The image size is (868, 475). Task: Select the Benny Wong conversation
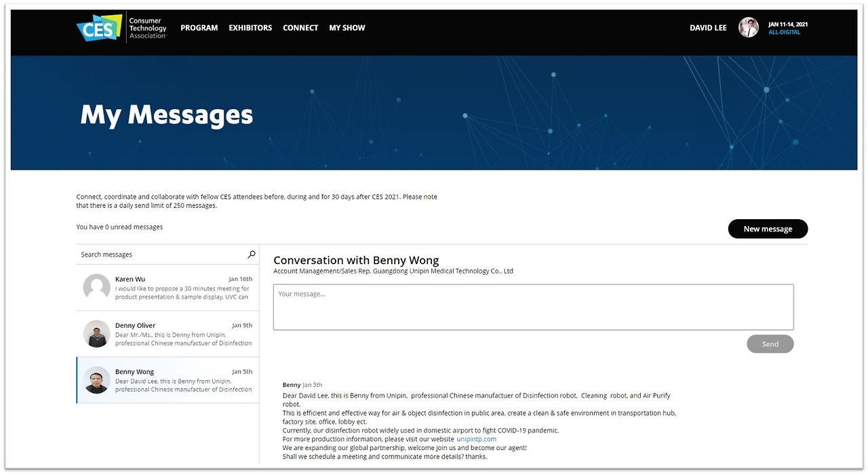167,380
